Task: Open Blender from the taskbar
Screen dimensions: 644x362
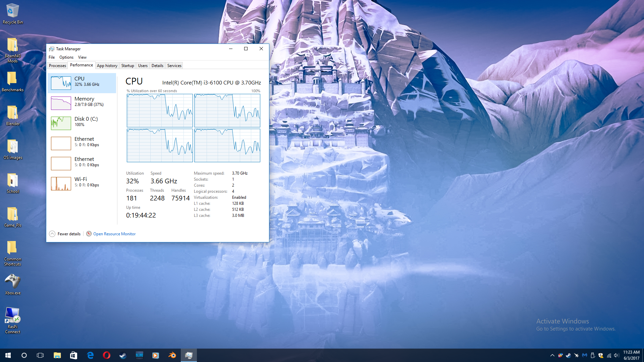Action: pyautogui.click(x=172, y=355)
